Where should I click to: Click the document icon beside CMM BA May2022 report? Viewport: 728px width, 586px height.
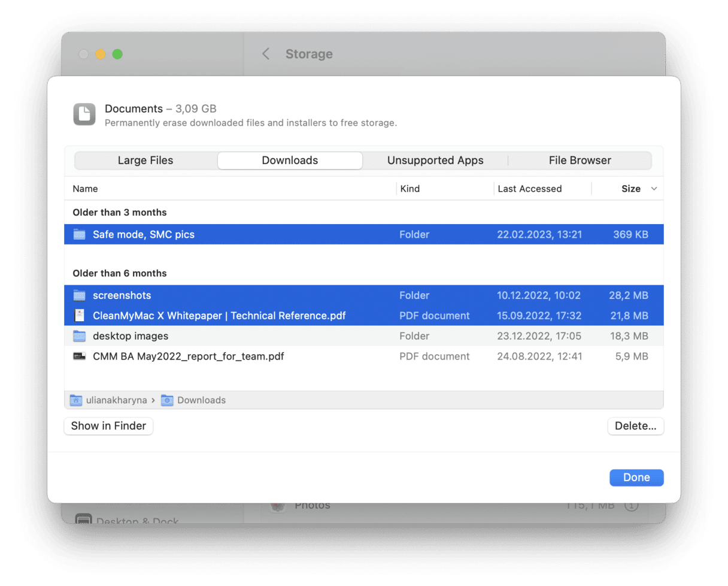tap(80, 356)
